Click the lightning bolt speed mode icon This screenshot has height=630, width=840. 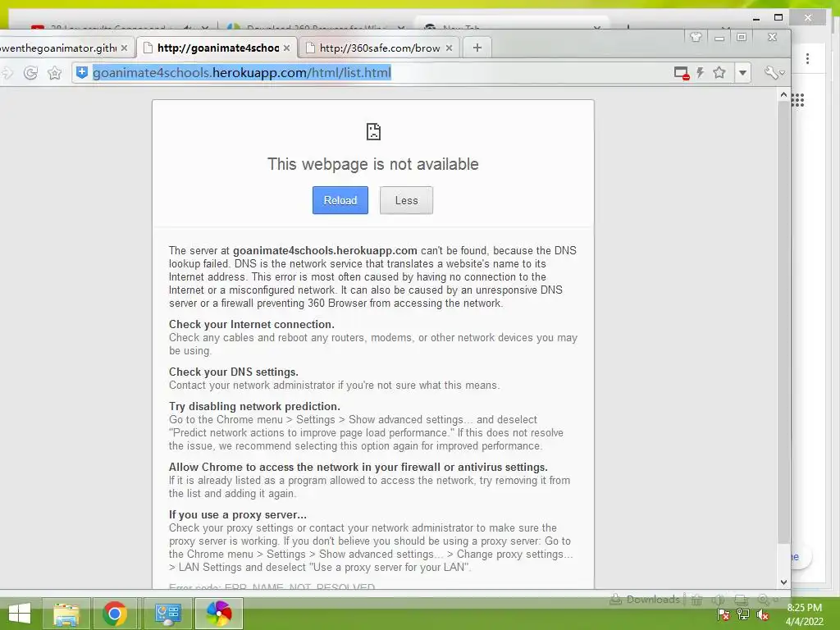pyautogui.click(x=700, y=73)
